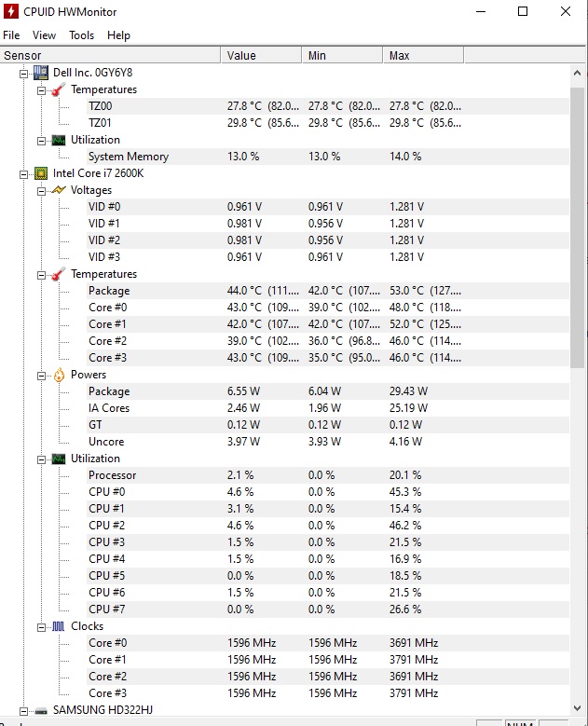Collapse the Clocks tree branch
The height and width of the screenshot is (726, 588).
(41, 626)
